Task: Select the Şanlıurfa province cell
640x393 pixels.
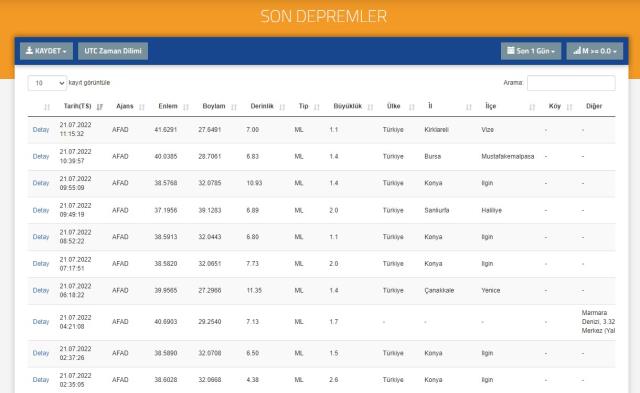Action: coord(437,210)
